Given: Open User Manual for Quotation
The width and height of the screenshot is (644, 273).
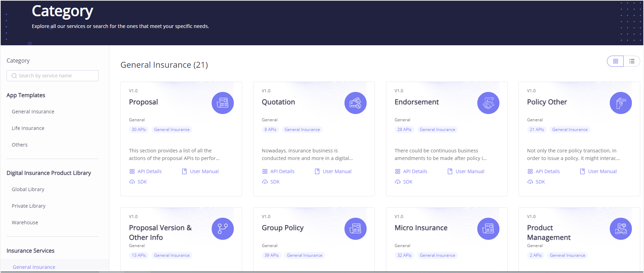Looking at the screenshot, I should [333, 171].
